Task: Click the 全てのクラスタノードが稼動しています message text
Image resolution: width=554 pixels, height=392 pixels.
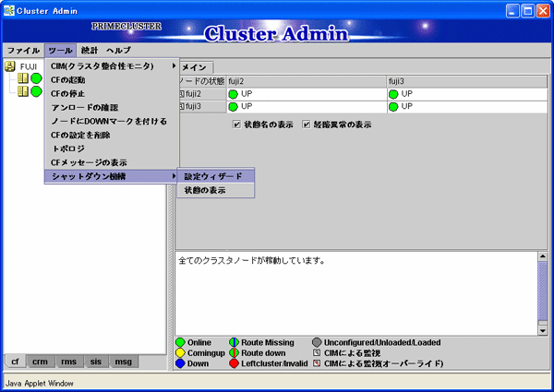Action: (x=251, y=261)
